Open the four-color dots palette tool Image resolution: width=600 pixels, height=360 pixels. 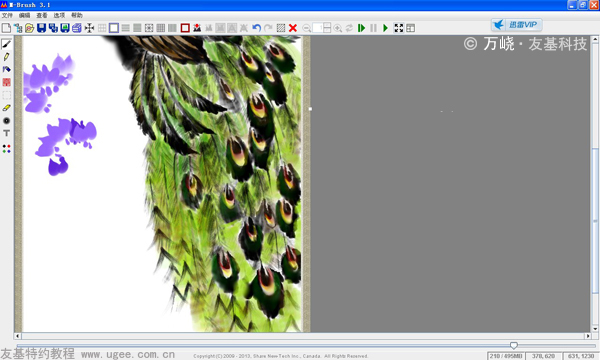coord(7,149)
